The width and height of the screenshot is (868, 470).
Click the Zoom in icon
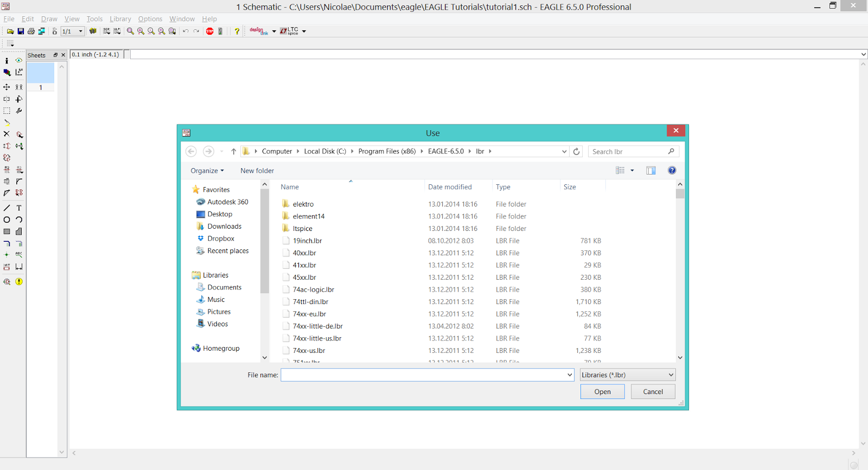click(141, 31)
